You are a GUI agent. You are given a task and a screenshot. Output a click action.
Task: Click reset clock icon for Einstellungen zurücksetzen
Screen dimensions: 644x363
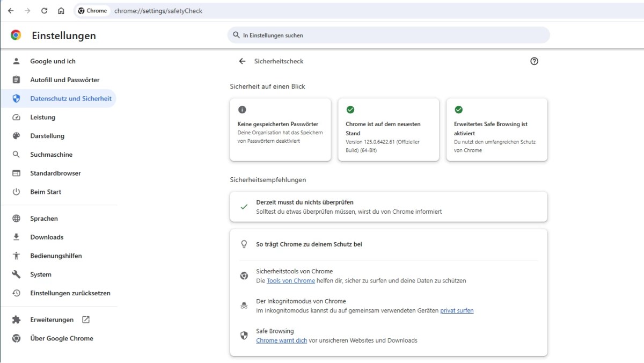[16, 293]
